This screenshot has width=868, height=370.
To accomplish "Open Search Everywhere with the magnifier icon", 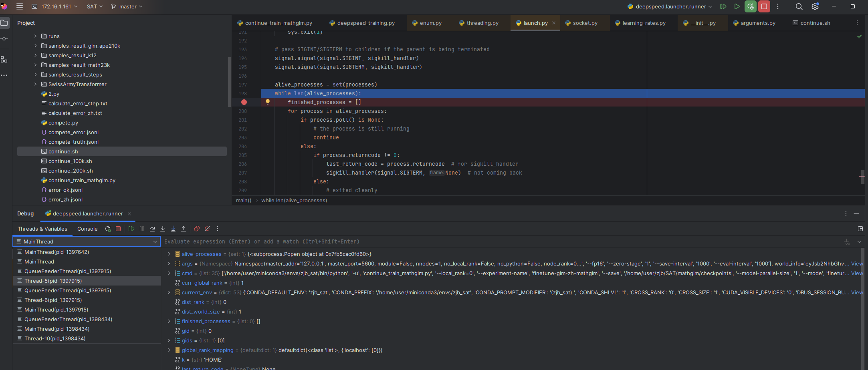I will (x=799, y=6).
